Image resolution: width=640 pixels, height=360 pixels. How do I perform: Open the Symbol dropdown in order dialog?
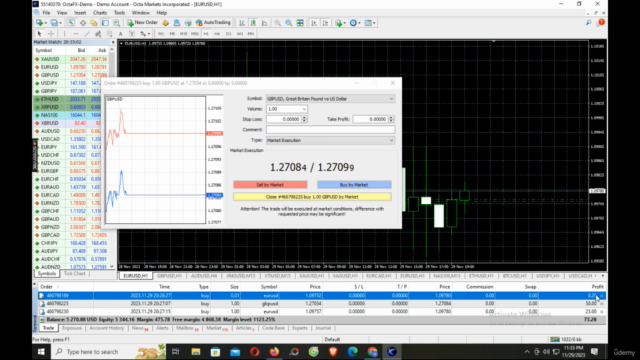tap(391, 99)
